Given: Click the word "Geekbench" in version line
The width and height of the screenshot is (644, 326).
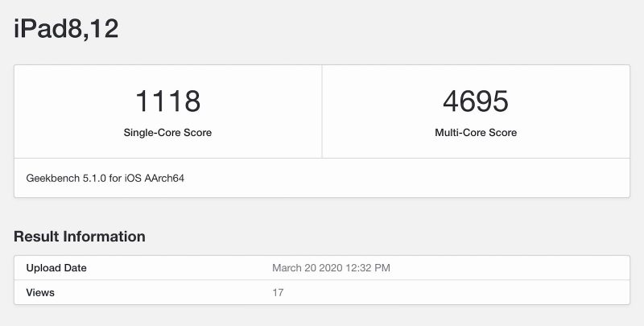Looking at the screenshot, I should pos(52,178).
